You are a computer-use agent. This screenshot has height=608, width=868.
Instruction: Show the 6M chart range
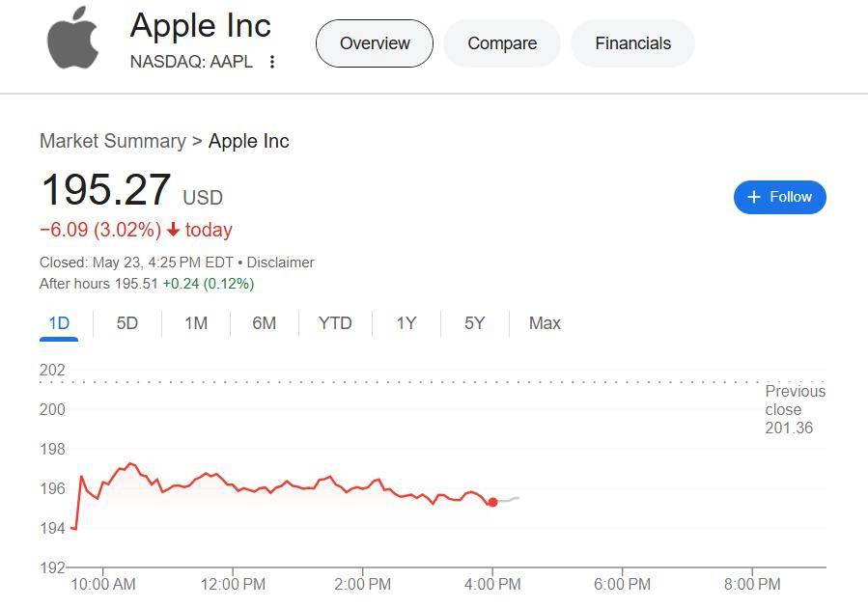point(265,323)
